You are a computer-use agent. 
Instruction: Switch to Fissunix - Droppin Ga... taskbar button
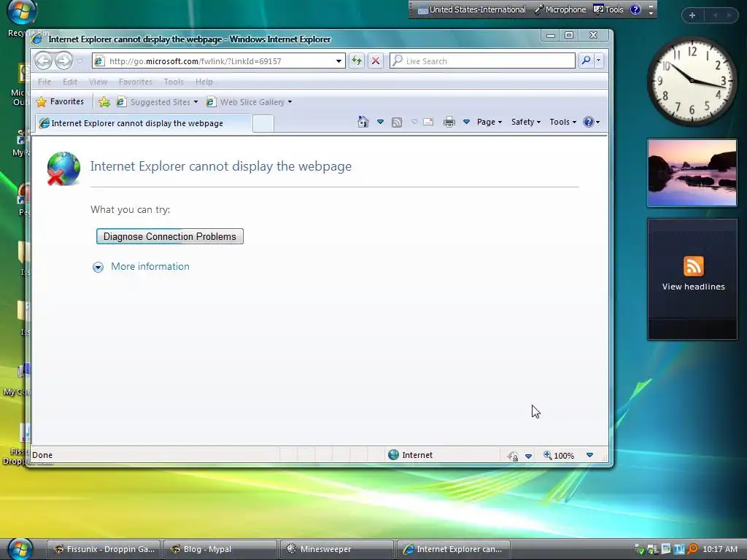pos(104,549)
